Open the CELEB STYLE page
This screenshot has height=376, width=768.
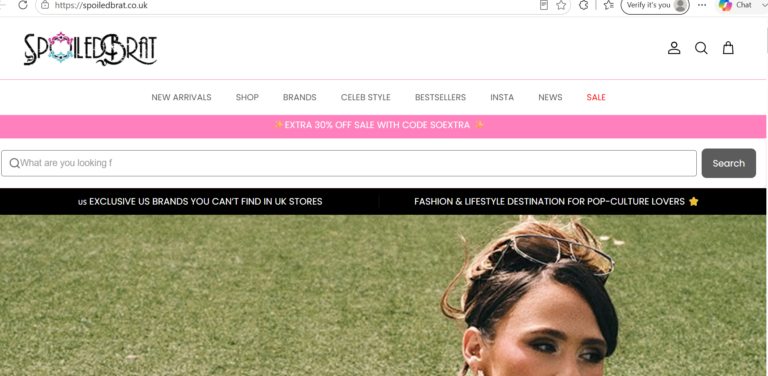pyautogui.click(x=365, y=97)
